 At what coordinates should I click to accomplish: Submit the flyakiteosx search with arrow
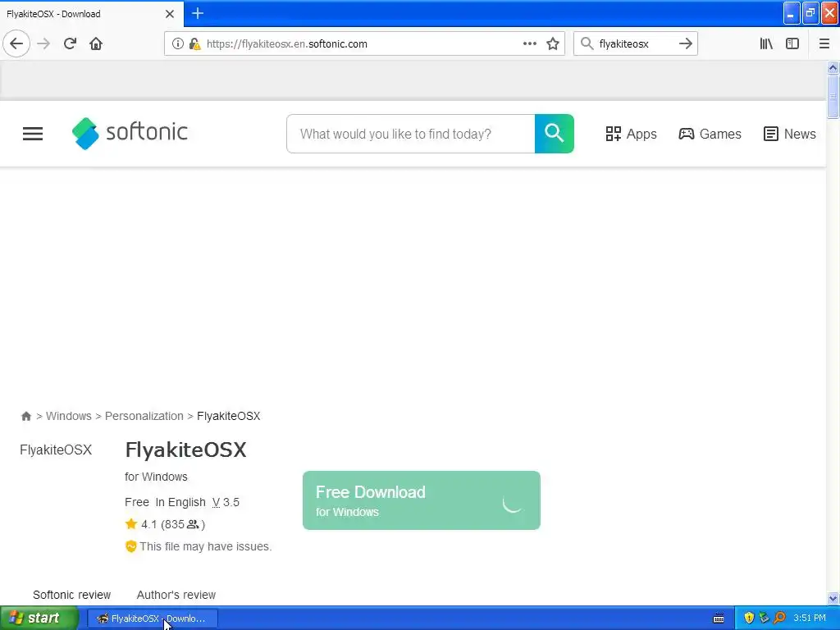pyautogui.click(x=685, y=44)
